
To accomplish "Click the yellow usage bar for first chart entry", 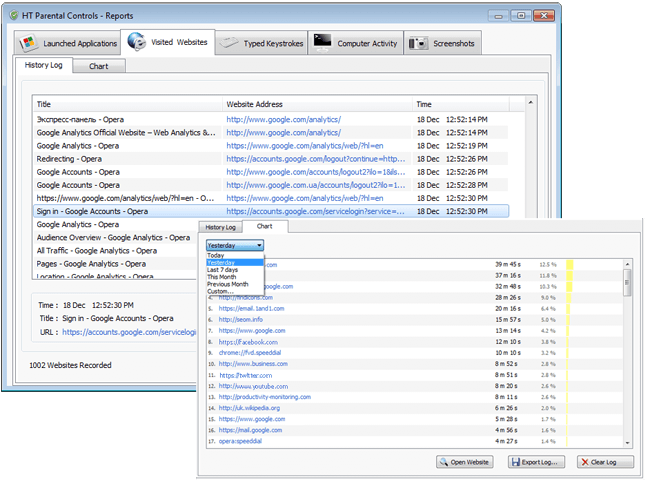I will 570,265.
